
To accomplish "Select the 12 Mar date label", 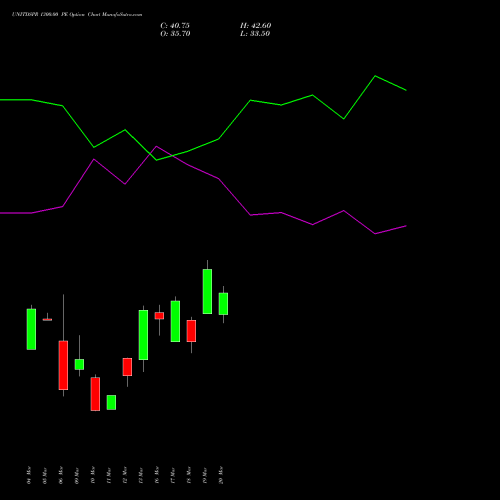I will (125, 475).
